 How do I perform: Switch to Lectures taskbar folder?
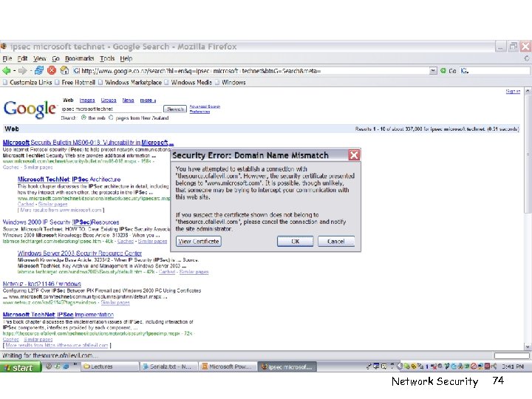click(110, 366)
